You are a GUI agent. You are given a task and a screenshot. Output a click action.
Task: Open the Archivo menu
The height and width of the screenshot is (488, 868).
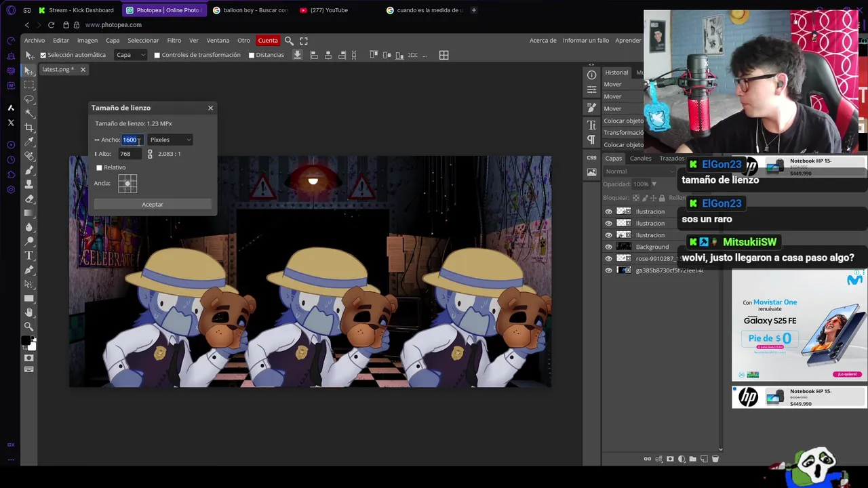tap(35, 41)
